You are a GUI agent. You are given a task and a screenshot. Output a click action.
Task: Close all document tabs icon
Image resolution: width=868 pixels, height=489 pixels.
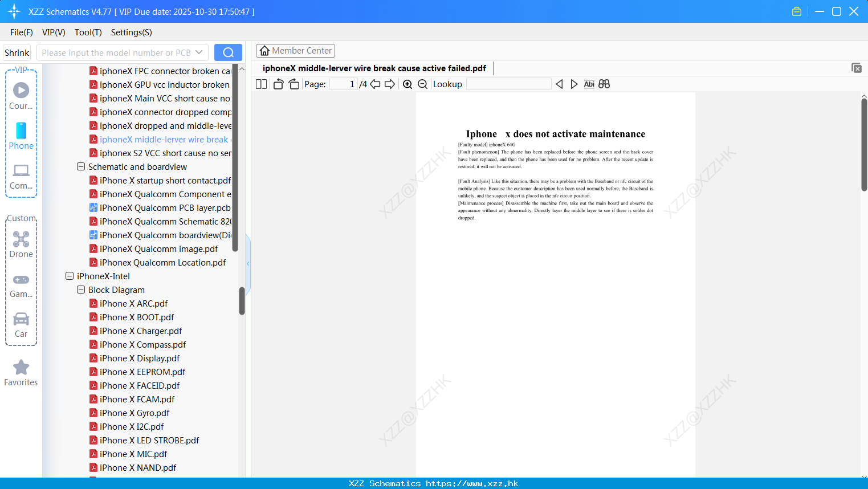coord(856,68)
